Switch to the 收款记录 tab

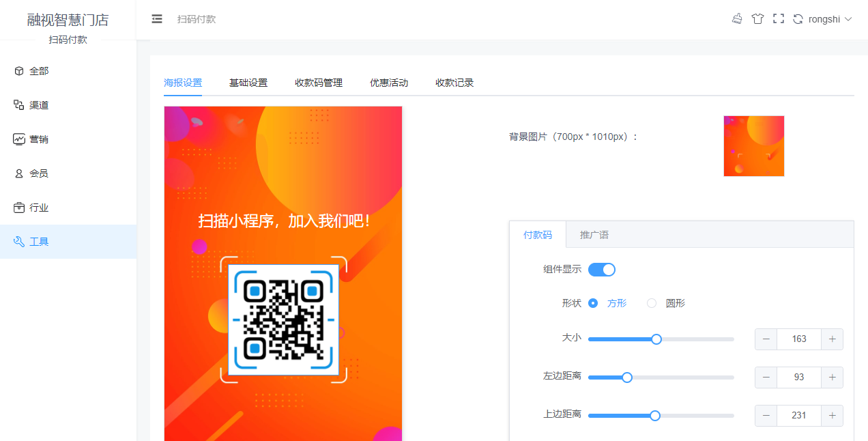[454, 83]
